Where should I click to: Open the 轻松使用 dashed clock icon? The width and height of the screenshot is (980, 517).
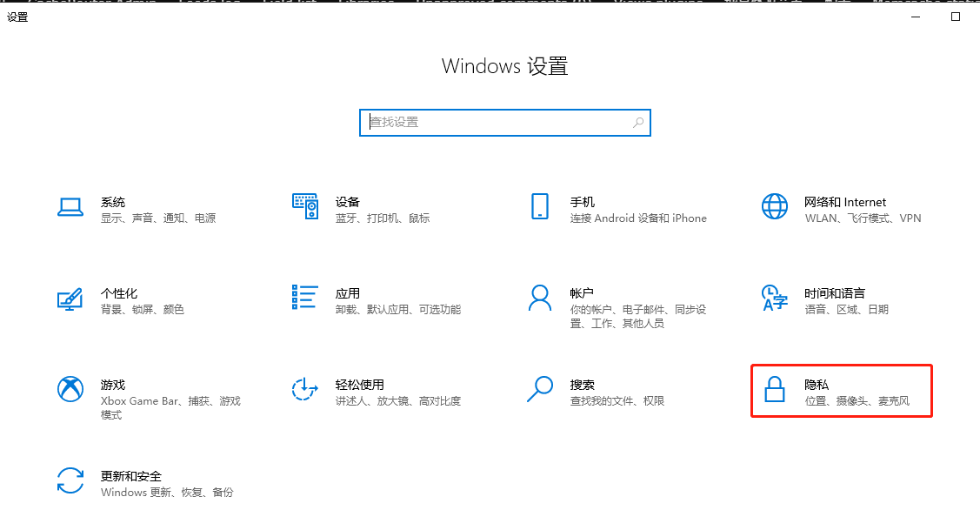305,389
